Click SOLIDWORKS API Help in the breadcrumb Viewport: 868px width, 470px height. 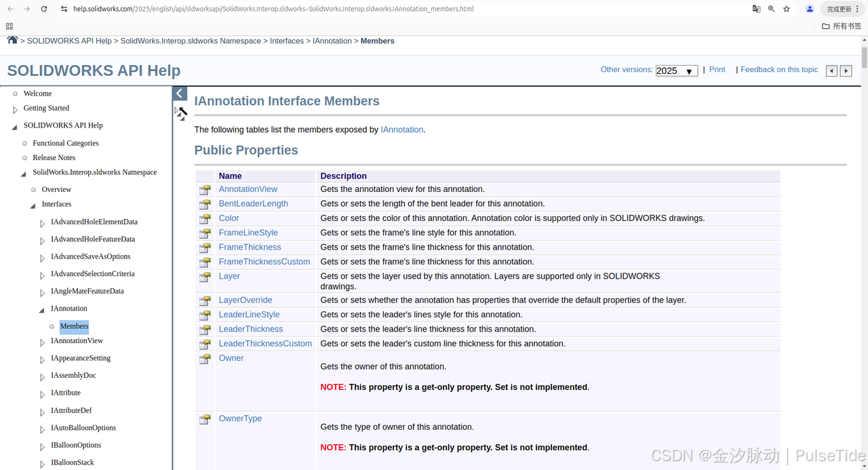69,41
